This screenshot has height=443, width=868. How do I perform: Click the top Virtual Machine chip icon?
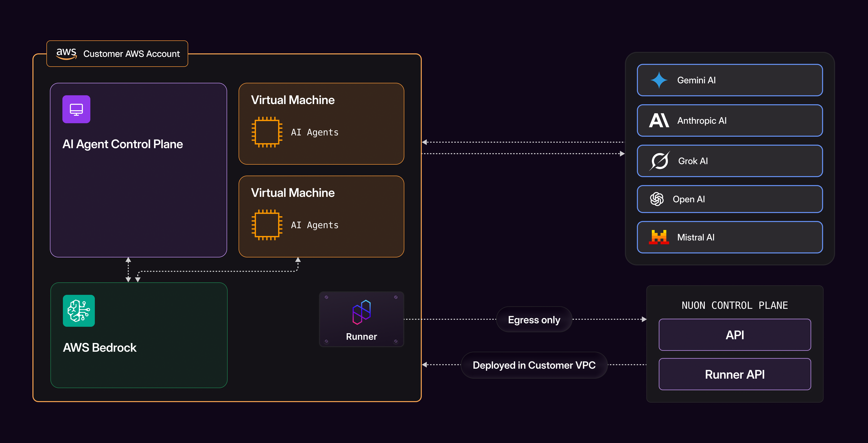click(x=267, y=132)
